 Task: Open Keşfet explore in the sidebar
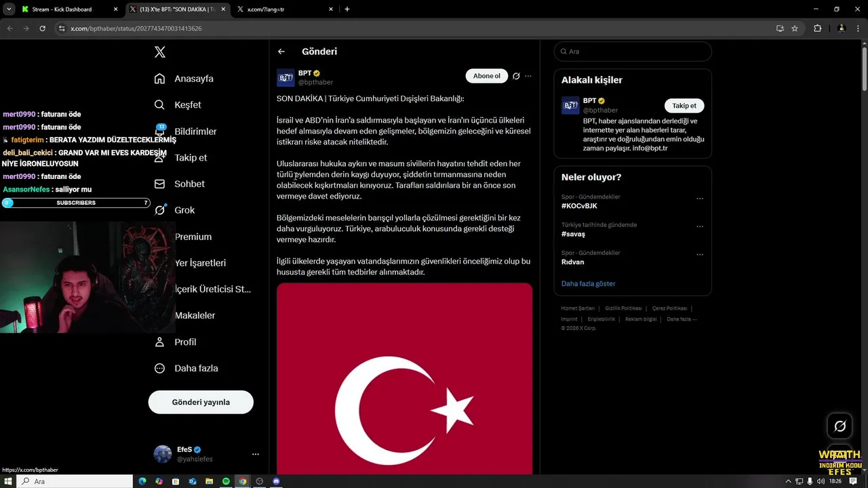coord(178,105)
